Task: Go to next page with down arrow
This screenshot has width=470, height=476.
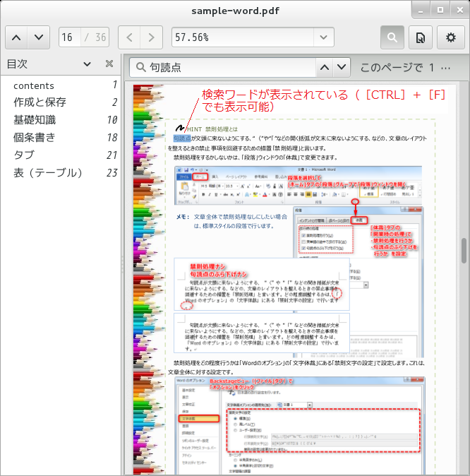Action: coord(39,37)
